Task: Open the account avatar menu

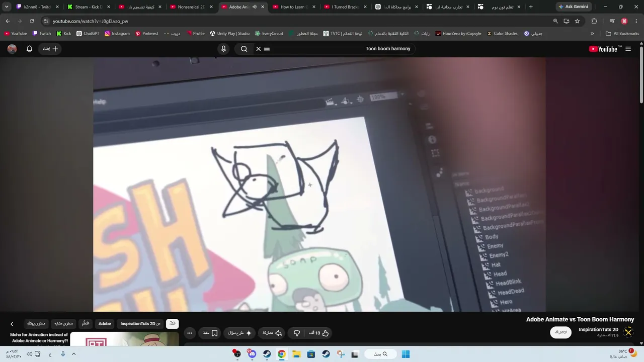Action: pyautogui.click(x=12, y=49)
